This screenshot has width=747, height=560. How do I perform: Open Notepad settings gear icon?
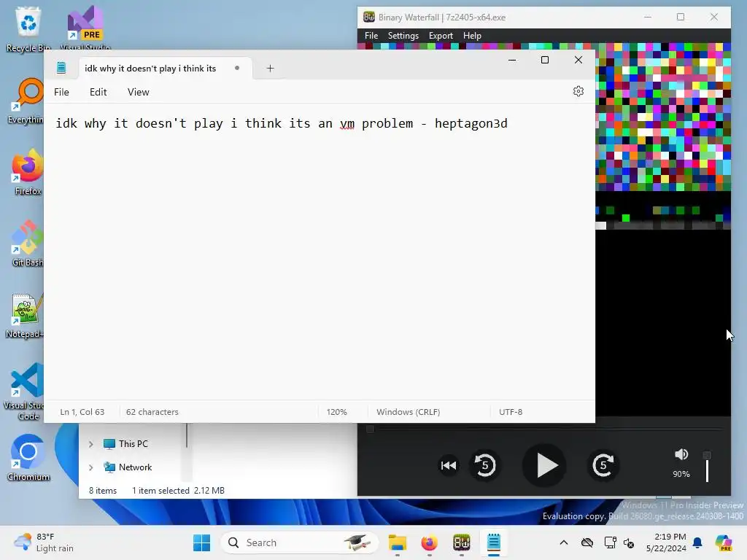coord(578,91)
